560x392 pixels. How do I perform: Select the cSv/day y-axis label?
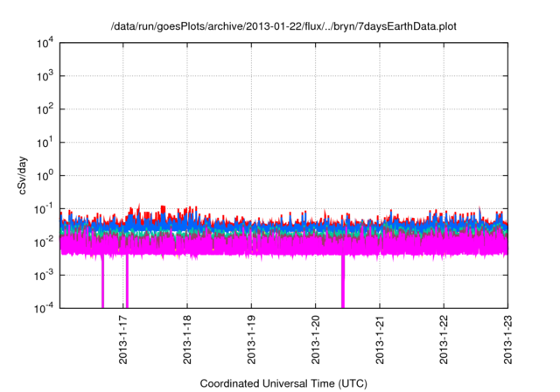22,175
